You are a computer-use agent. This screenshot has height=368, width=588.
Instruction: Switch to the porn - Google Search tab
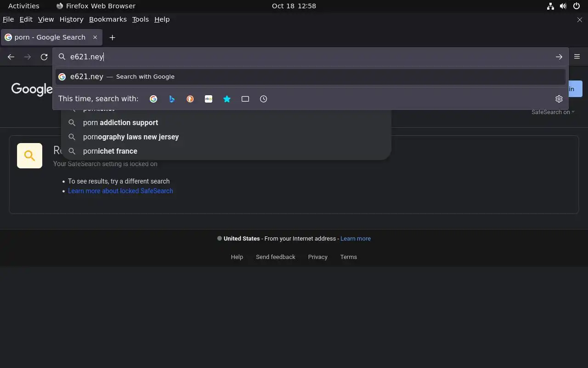[51, 37]
